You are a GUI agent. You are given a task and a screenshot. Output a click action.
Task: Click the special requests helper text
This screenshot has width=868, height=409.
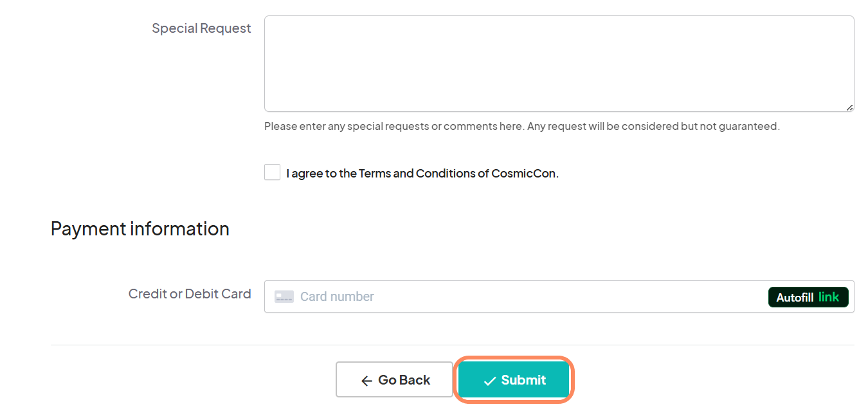point(521,126)
